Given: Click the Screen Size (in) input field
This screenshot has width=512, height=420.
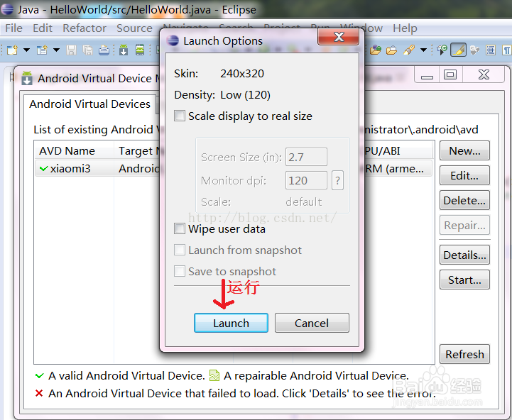Looking at the screenshot, I should tap(306, 157).
